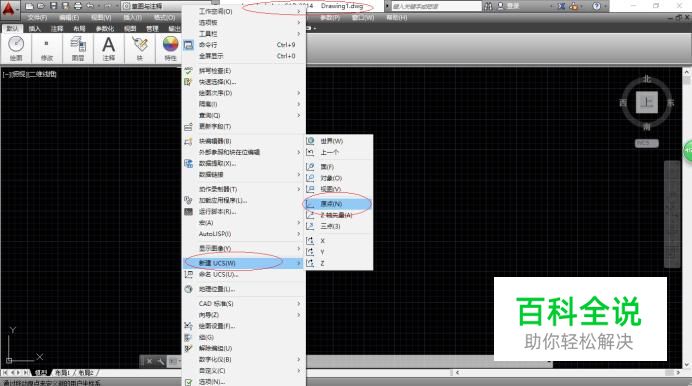
Task: Open 参数(P) in the menu bar
Action: click(330, 18)
